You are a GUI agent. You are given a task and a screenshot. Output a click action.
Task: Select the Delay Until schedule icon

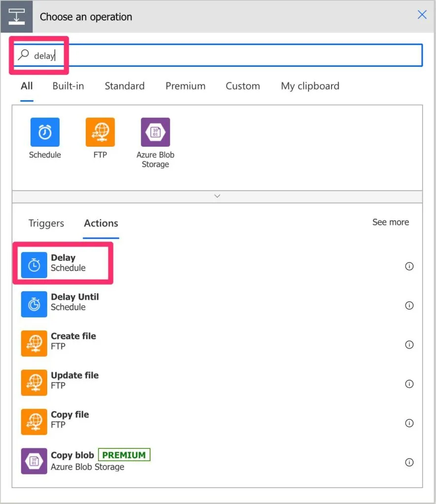pos(34,304)
